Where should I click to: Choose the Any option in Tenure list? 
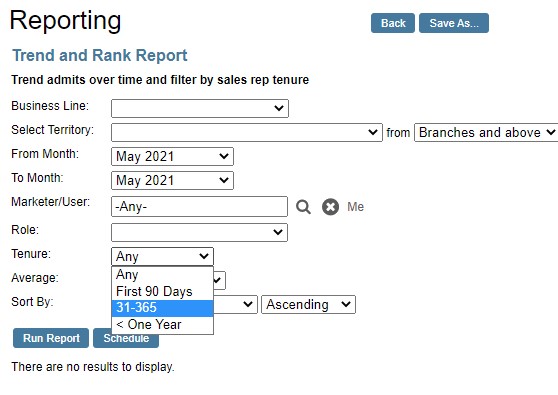coord(162,275)
